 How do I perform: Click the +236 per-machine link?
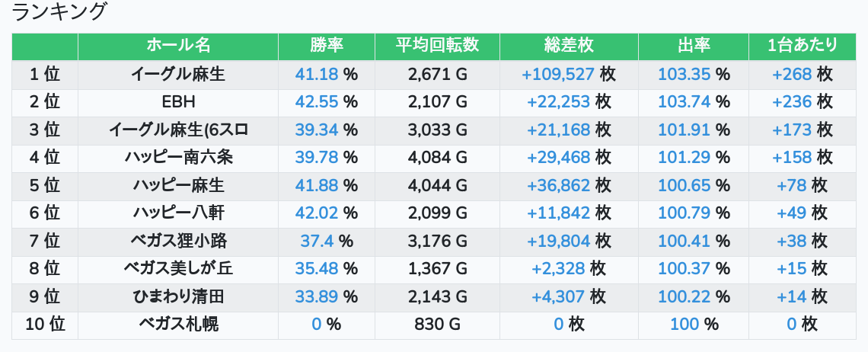coord(792,102)
